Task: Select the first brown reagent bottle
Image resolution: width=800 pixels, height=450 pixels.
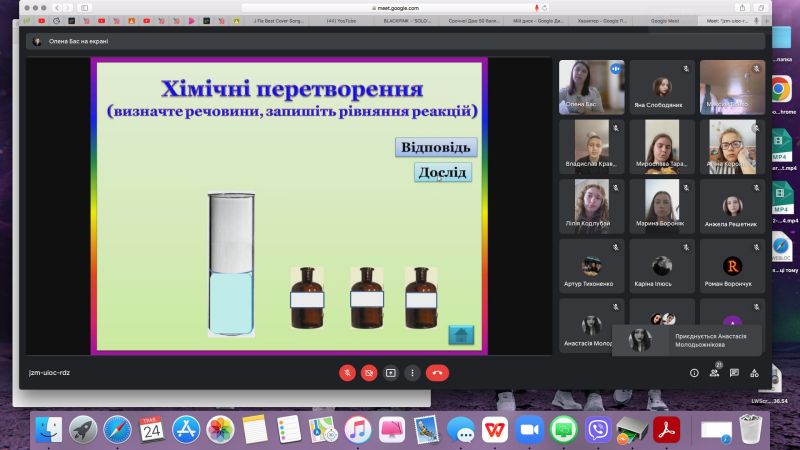Action: pos(307,298)
